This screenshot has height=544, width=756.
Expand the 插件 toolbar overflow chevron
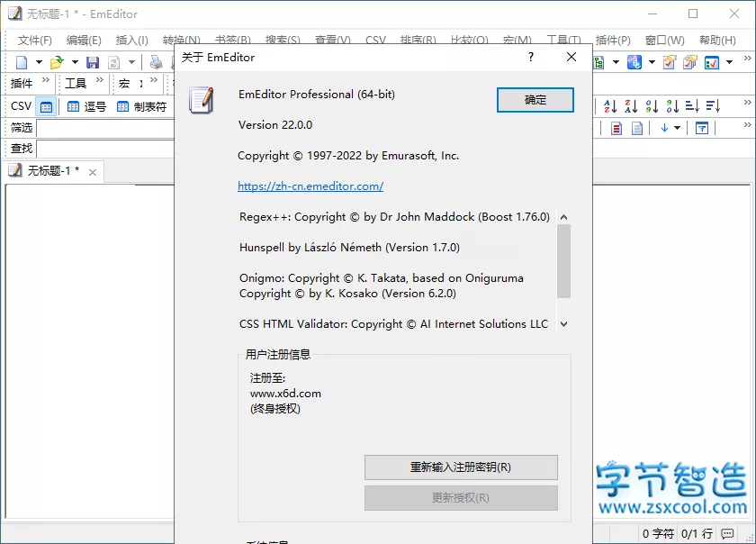coord(45,79)
